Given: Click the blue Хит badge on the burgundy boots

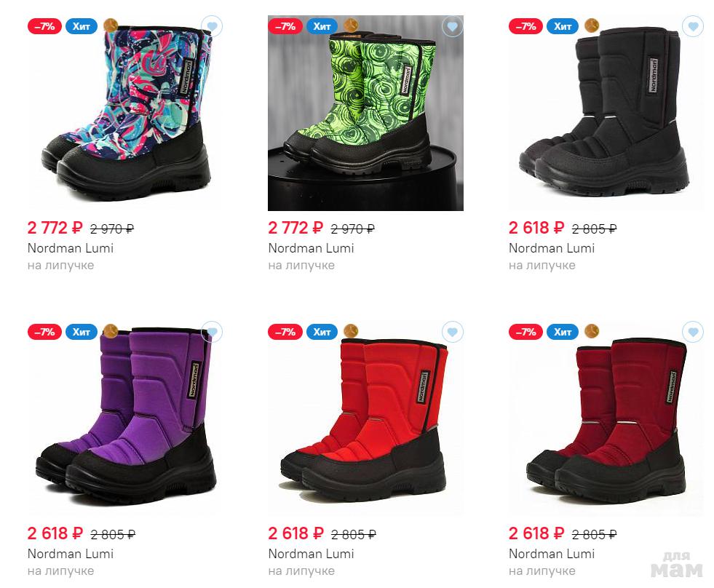Looking at the screenshot, I should [x=563, y=332].
